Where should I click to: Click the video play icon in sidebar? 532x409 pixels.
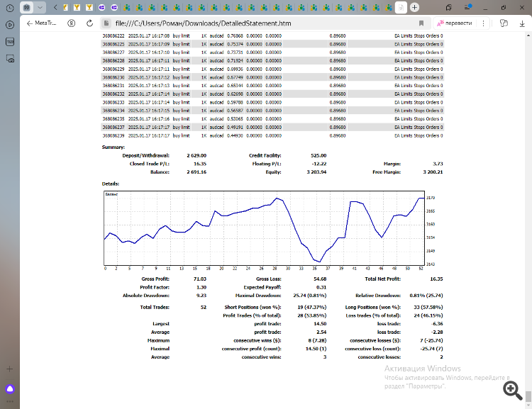coord(10,25)
